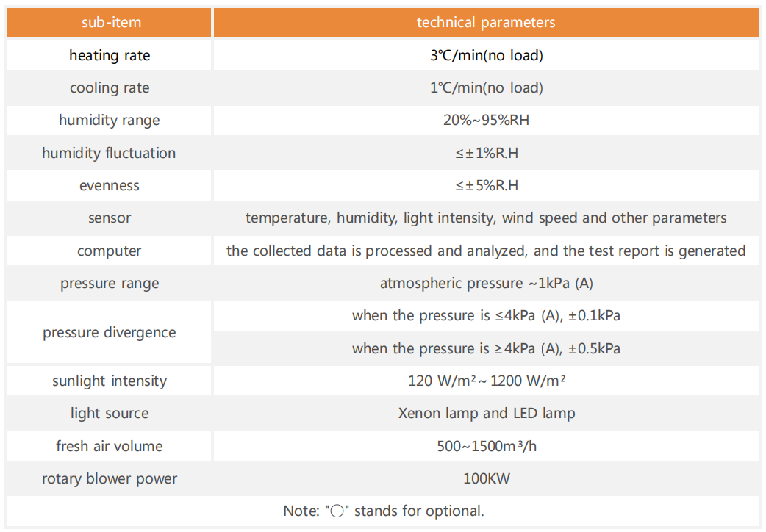Select the humidity fluctuation label
Image resolution: width=766 pixels, height=532 pixels.
(109, 153)
